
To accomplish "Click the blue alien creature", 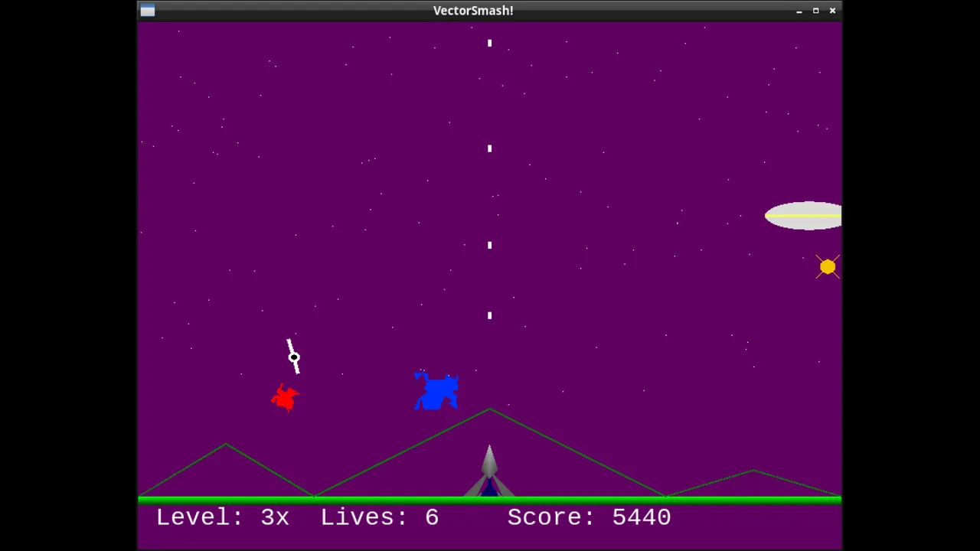I will click(436, 391).
